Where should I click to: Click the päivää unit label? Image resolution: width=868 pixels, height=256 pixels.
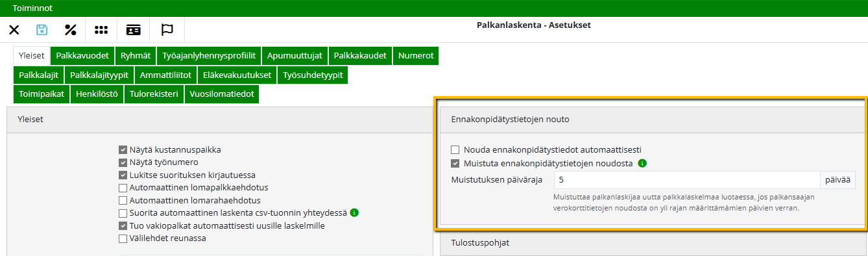pos(838,180)
